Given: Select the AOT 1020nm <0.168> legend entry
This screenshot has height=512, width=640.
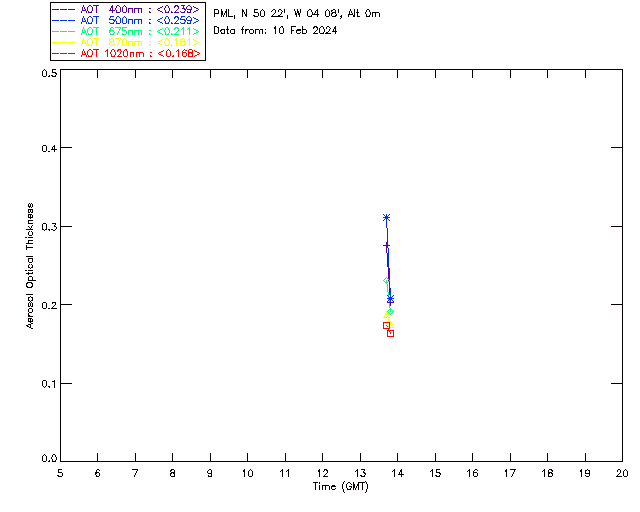Looking at the screenshot, I should tap(126, 53).
